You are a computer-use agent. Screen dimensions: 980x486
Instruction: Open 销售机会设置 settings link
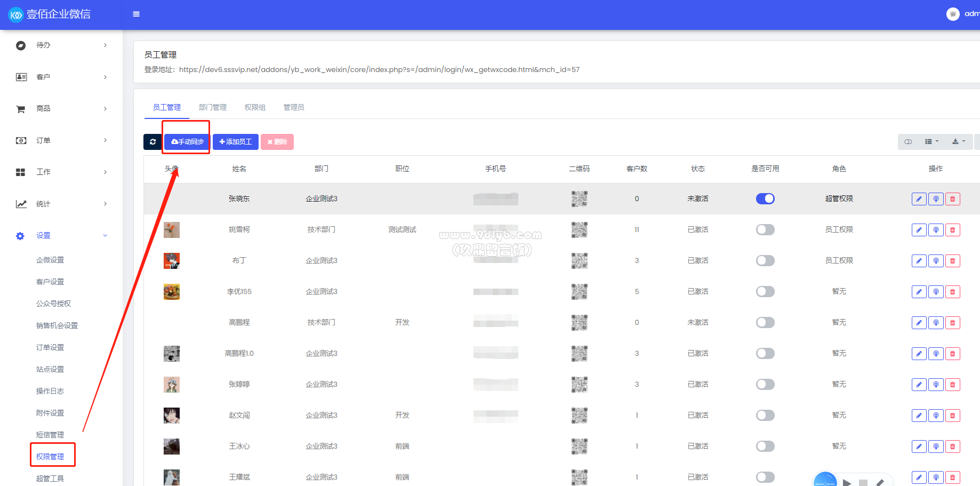click(x=57, y=325)
